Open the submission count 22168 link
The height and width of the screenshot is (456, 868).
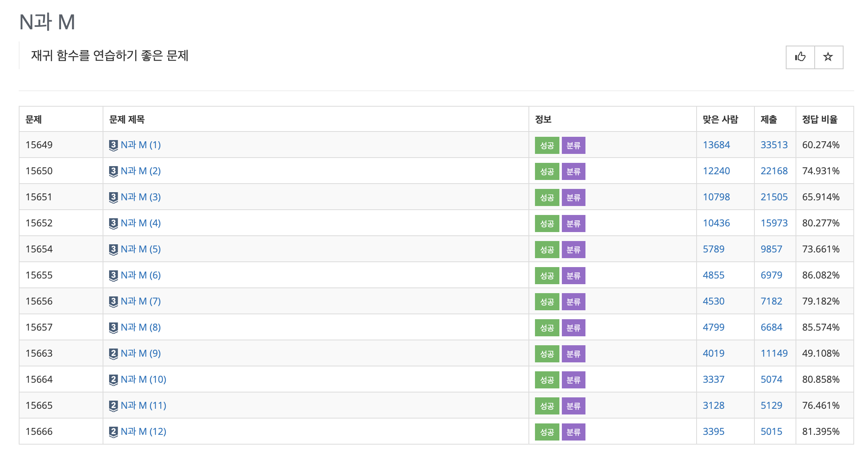click(x=774, y=171)
